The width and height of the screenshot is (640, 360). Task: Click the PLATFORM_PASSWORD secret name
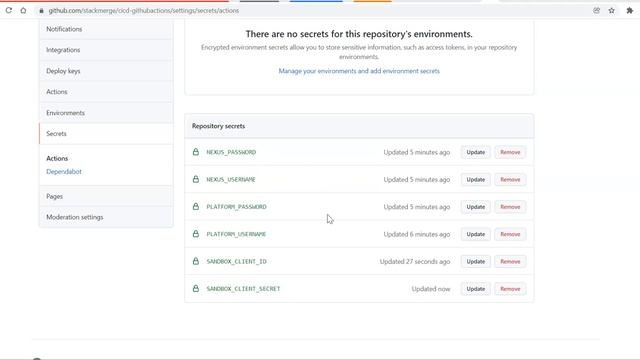(236, 207)
